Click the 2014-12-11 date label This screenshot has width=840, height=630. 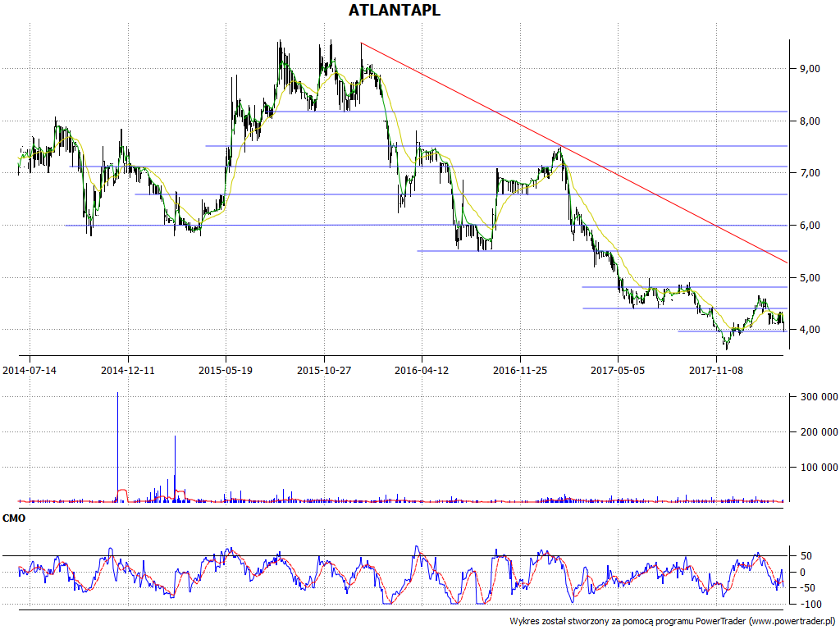127,370
